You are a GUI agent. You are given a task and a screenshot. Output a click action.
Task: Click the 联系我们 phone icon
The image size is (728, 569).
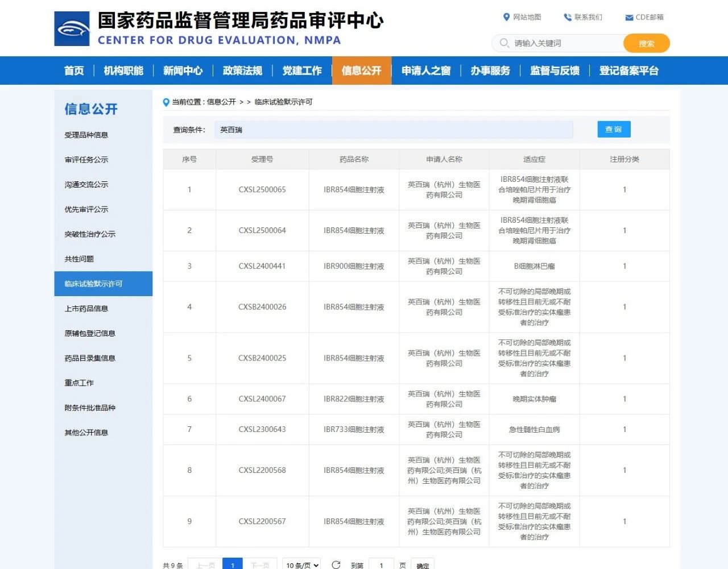click(567, 17)
